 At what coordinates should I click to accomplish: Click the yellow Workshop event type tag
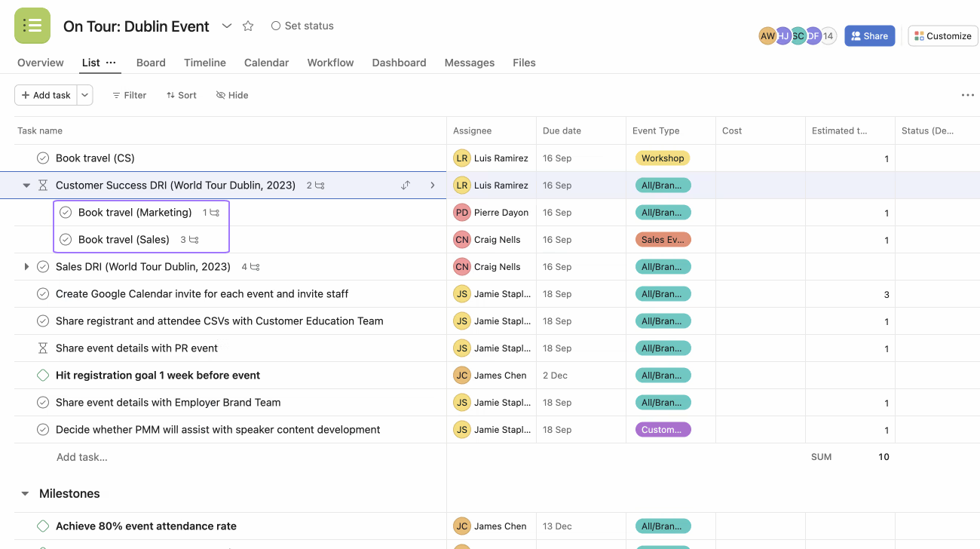click(663, 158)
